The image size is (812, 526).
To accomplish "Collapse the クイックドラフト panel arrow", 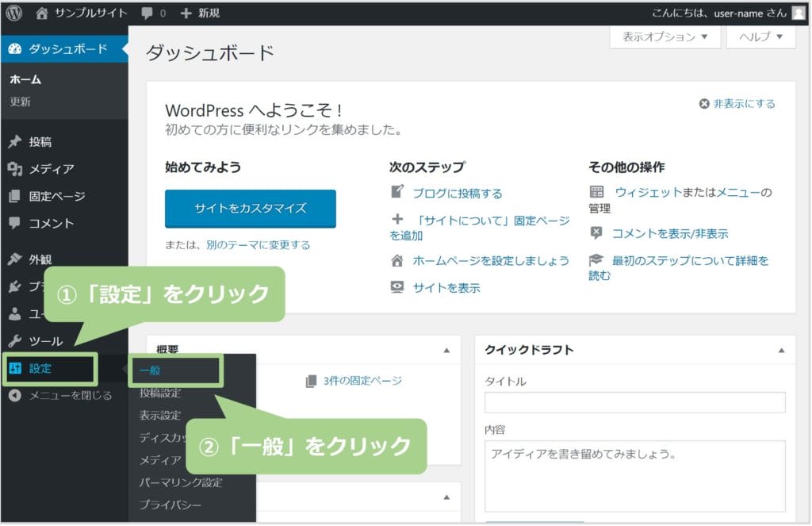I will point(781,351).
